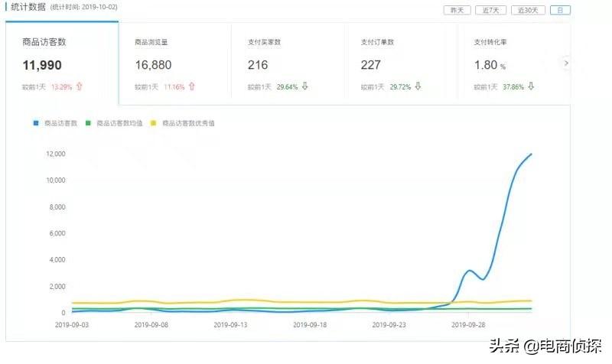This screenshot has width=612, height=364.
Task: Click green down arrow under 支付转化率
Action: pyautogui.click(x=530, y=86)
